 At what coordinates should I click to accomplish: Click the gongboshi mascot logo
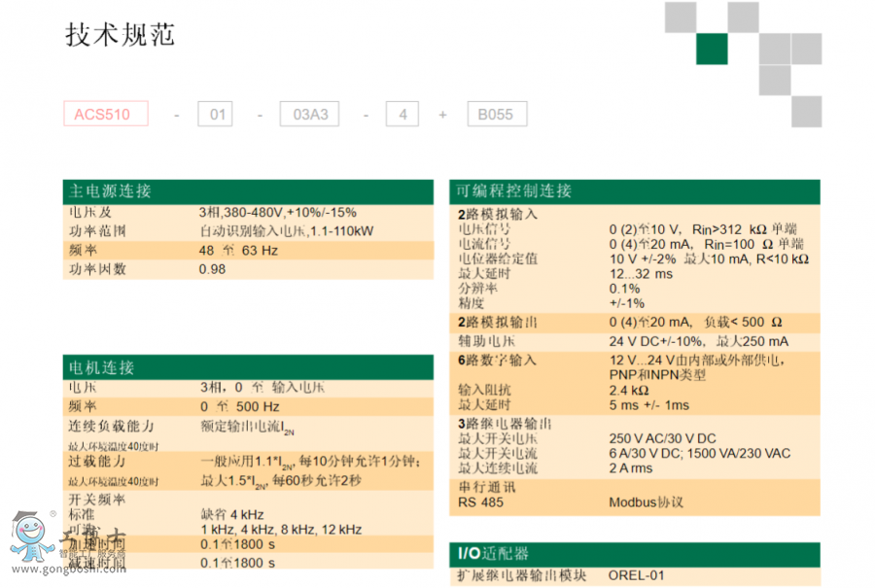pos(27,537)
